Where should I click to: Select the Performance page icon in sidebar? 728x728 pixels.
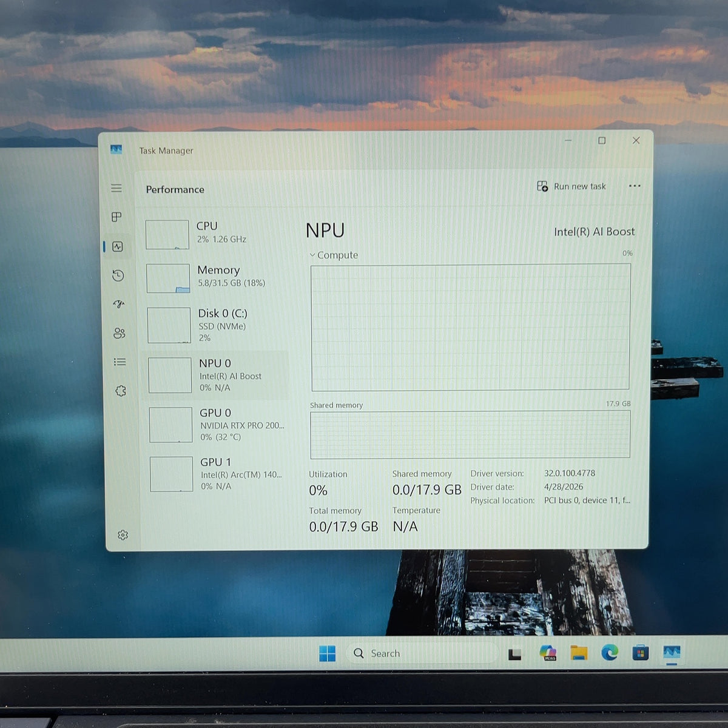coord(118,246)
